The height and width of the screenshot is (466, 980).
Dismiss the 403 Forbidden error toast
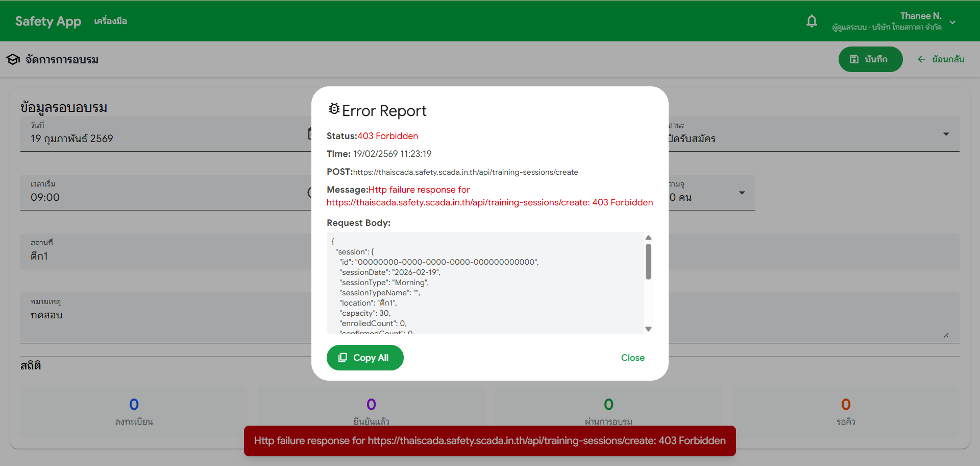[x=489, y=440]
